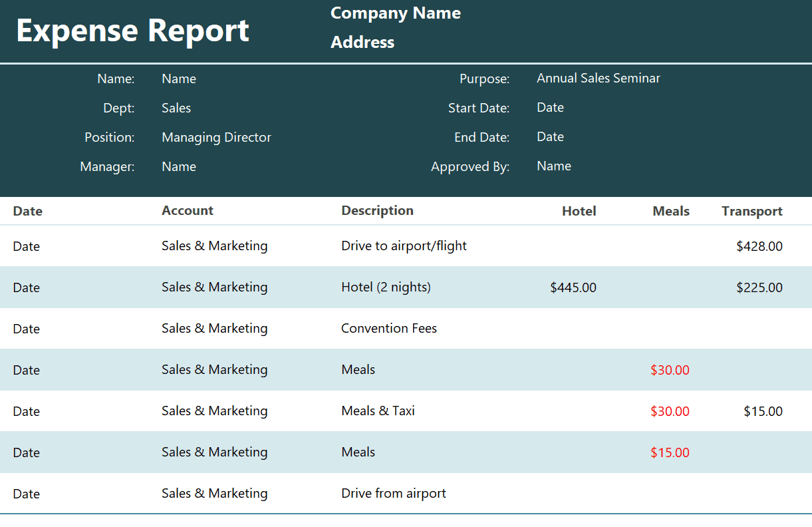Select the Manager name value cell
Image resolution: width=812 pixels, height=527 pixels.
[x=179, y=167]
